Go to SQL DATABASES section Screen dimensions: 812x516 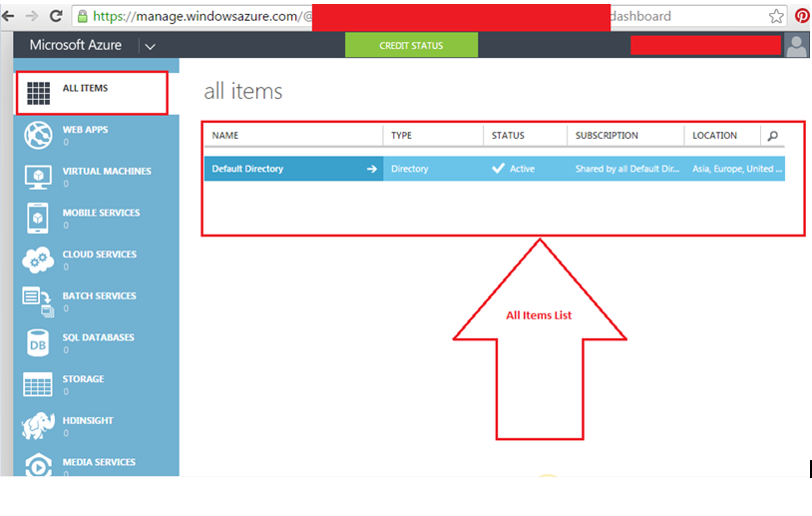pos(99,337)
